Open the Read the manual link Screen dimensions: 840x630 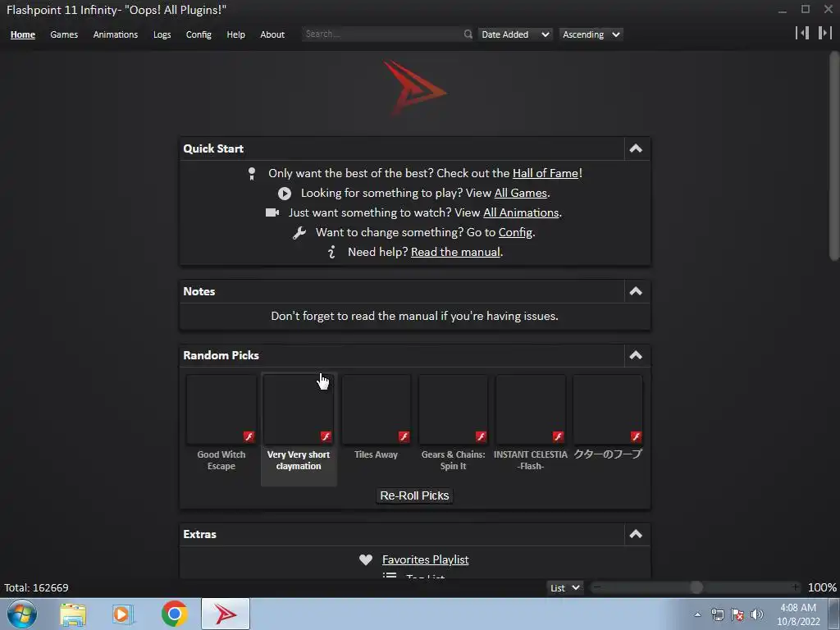(x=455, y=252)
